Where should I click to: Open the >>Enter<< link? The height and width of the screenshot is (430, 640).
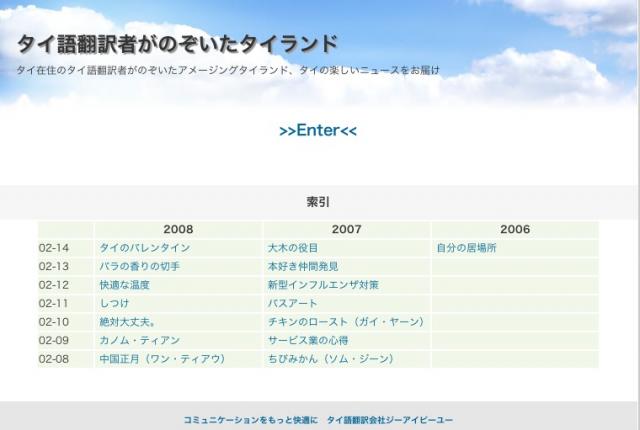point(318,131)
